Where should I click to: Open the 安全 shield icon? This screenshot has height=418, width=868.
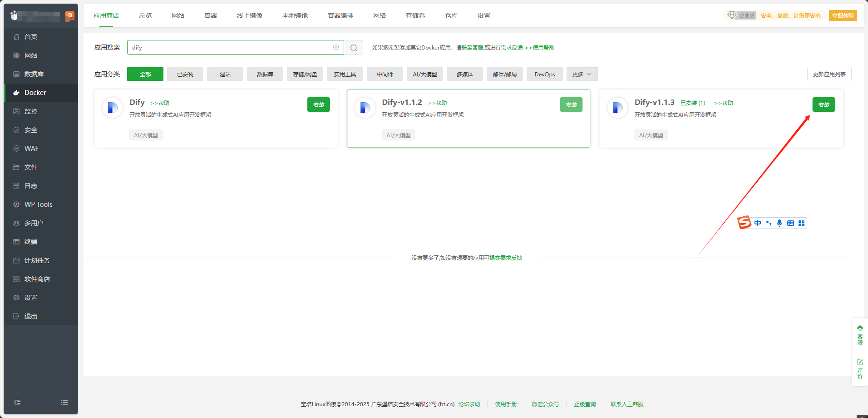tap(16, 130)
